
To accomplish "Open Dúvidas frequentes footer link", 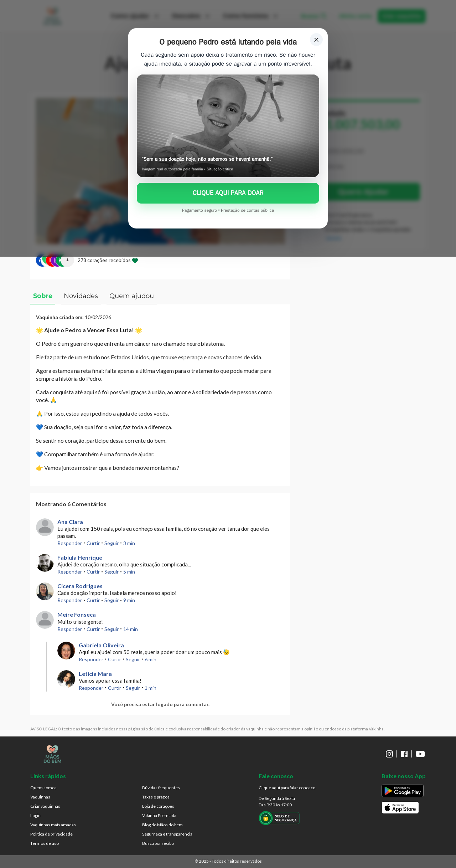I will point(161,788).
